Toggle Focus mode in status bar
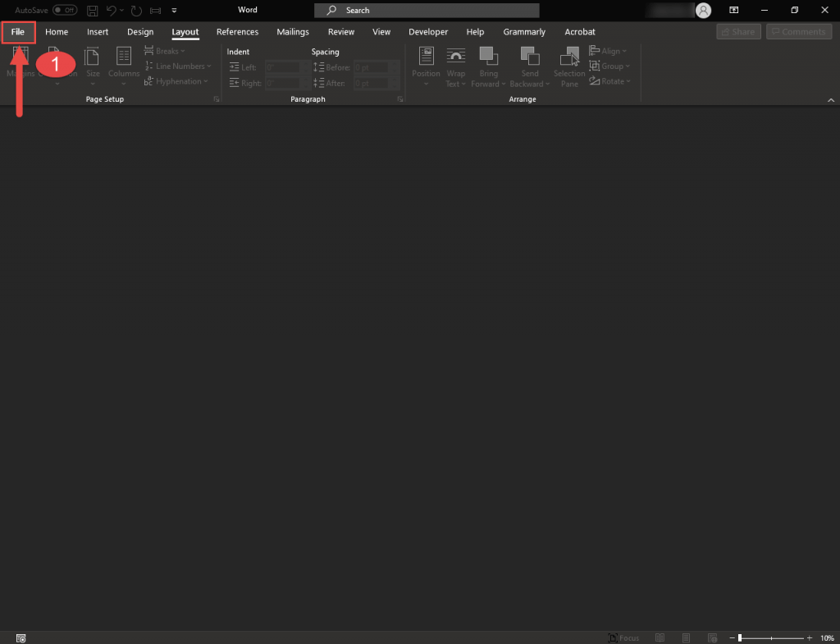Viewport: 840px width, 644px height. click(x=623, y=637)
